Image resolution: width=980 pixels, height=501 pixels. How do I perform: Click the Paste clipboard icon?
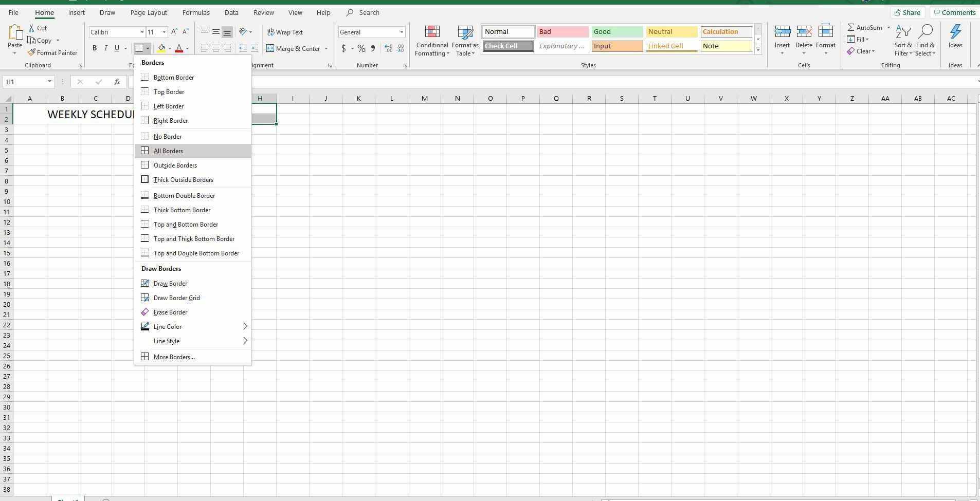(15, 33)
